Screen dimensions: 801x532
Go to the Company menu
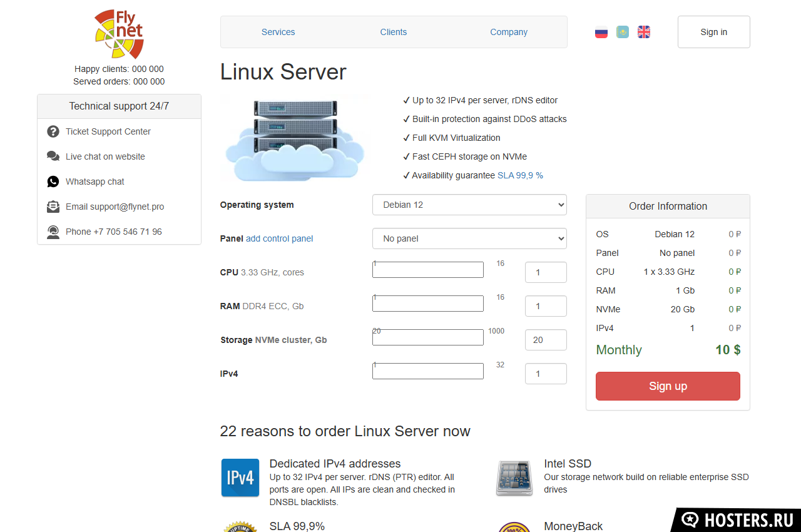tap(509, 32)
